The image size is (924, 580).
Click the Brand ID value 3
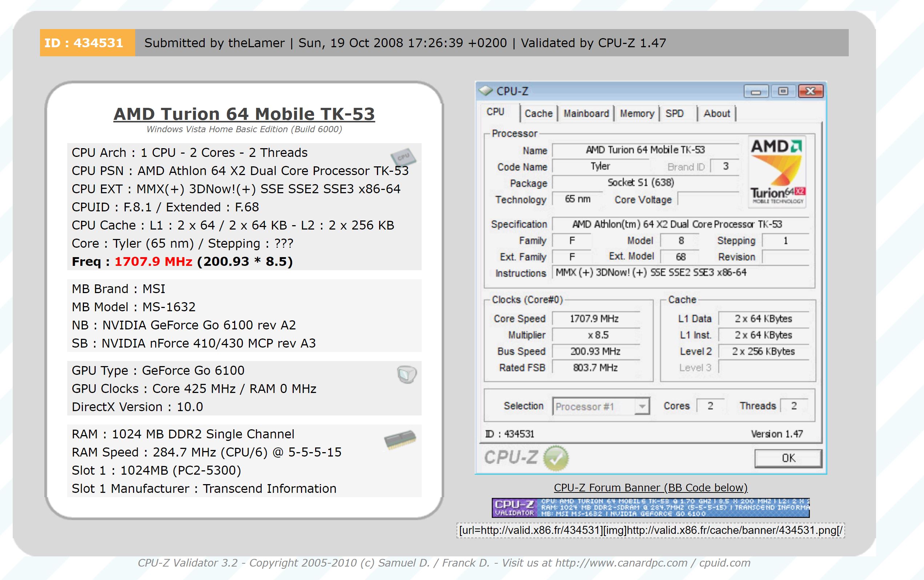click(x=725, y=167)
